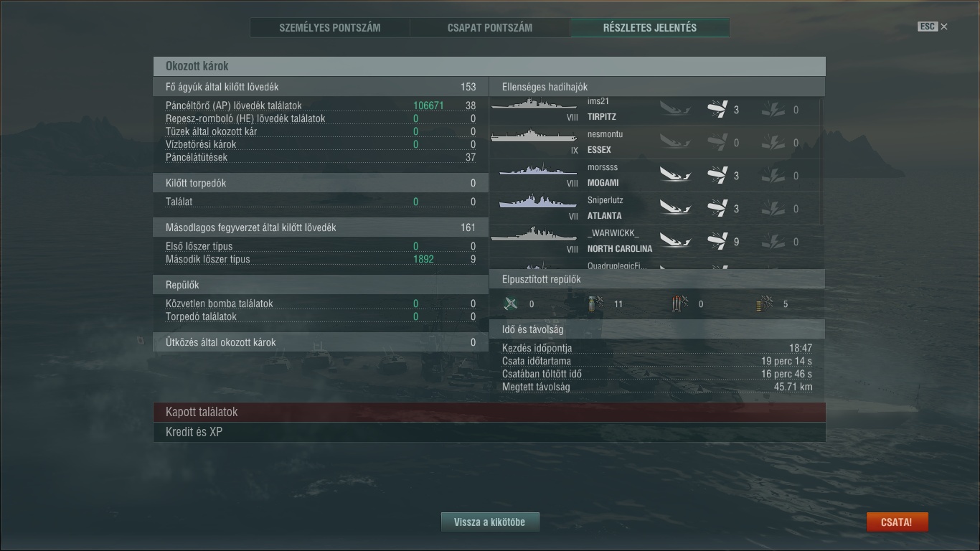Click the Tirpitz ship silhouette icon

click(x=534, y=105)
